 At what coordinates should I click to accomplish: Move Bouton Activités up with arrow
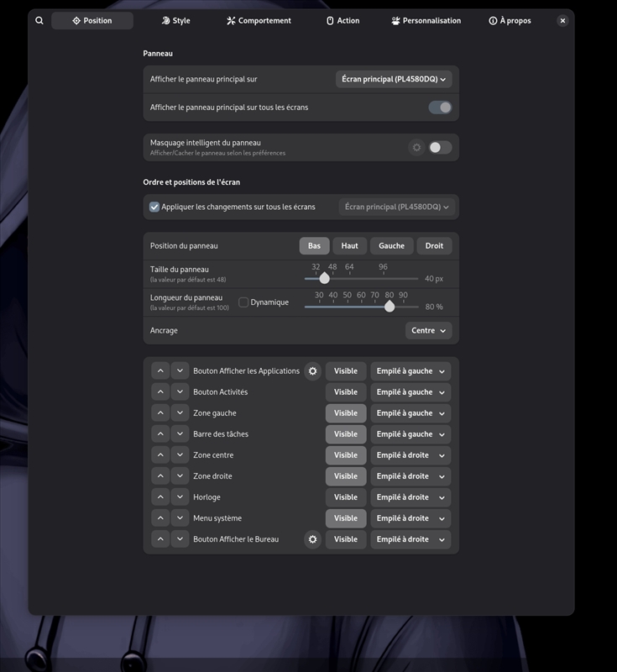point(160,392)
